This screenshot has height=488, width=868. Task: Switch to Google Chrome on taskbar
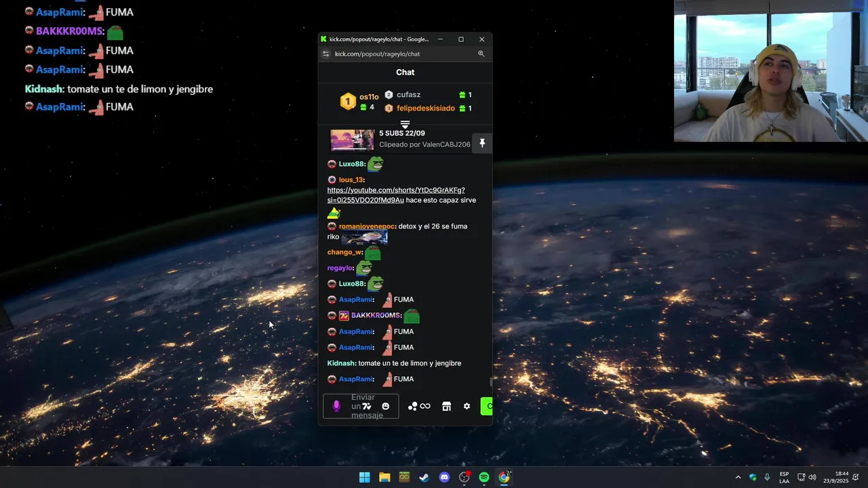point(504,477)
